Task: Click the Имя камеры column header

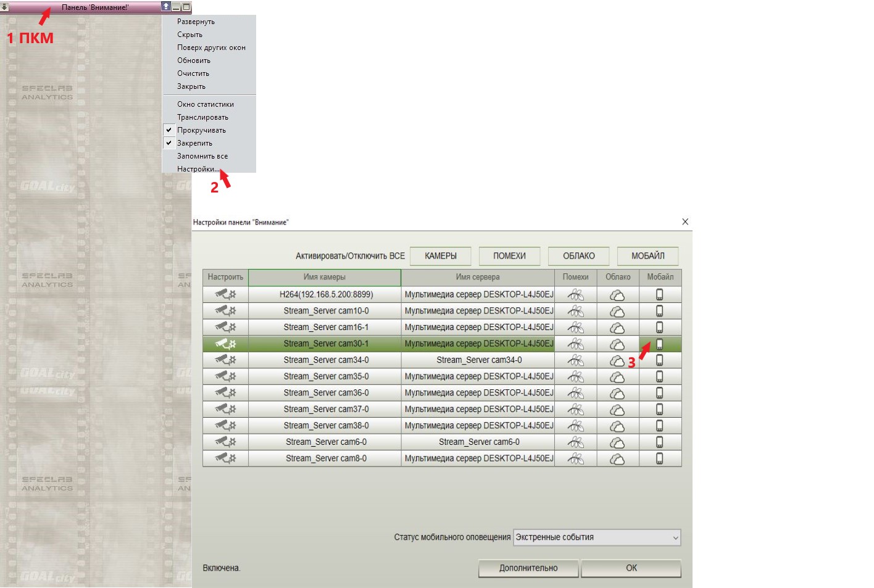Action: [x=325, y=277]
